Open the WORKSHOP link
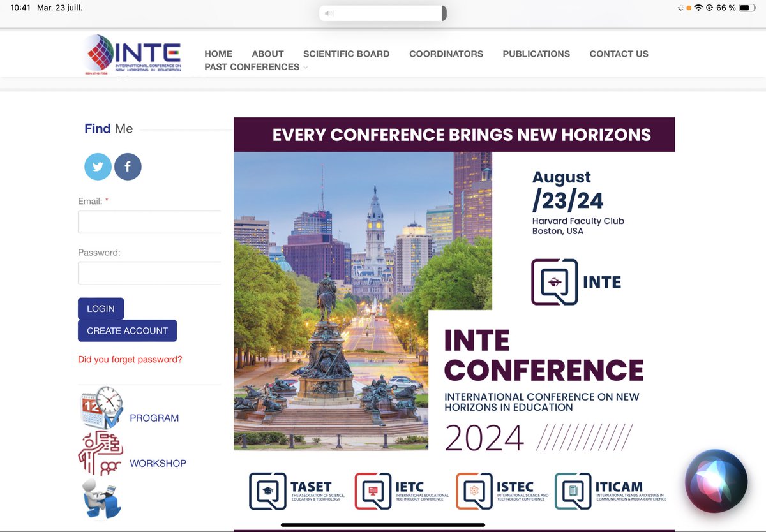Image resolution: width=766 pixels, height=532 pixels. click(x=158, y=463)
